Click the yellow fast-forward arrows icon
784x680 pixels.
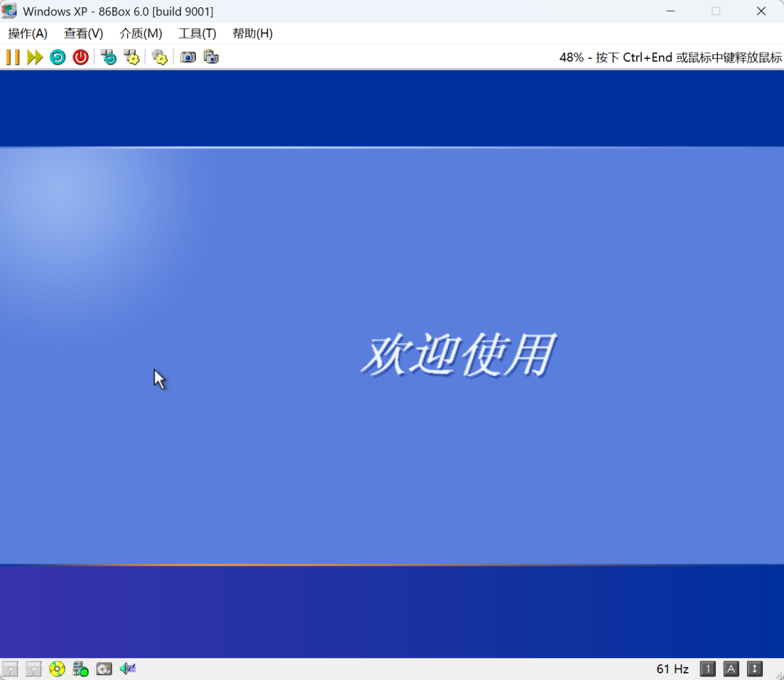point(35,57)
